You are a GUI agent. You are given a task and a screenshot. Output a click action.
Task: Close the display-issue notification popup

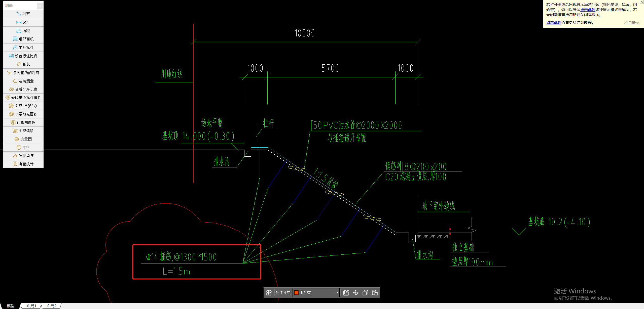click(641, 2)
